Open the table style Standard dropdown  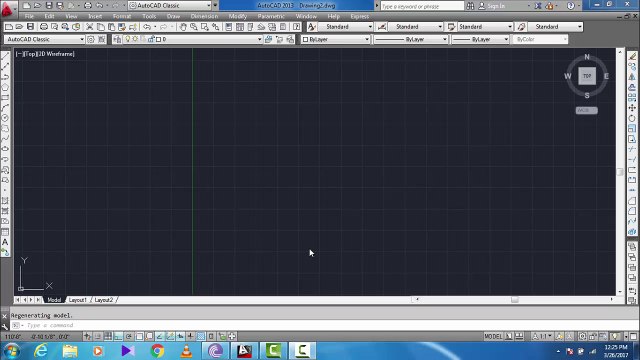pyautogui.click(x=485, y=27)
